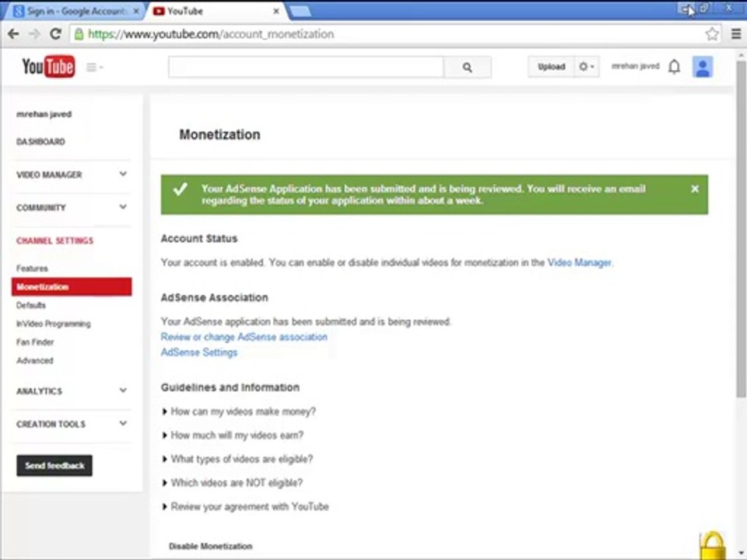Open the AdSense Settings link
Image resolution: width=747 pixels, height=560 pixels.
pyautogui.click(x=198, y=352)
